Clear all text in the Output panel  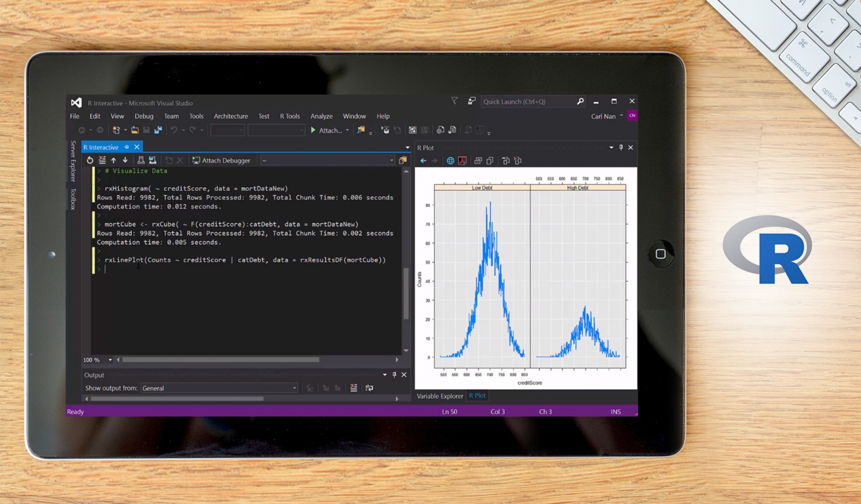tap(354, 388)
